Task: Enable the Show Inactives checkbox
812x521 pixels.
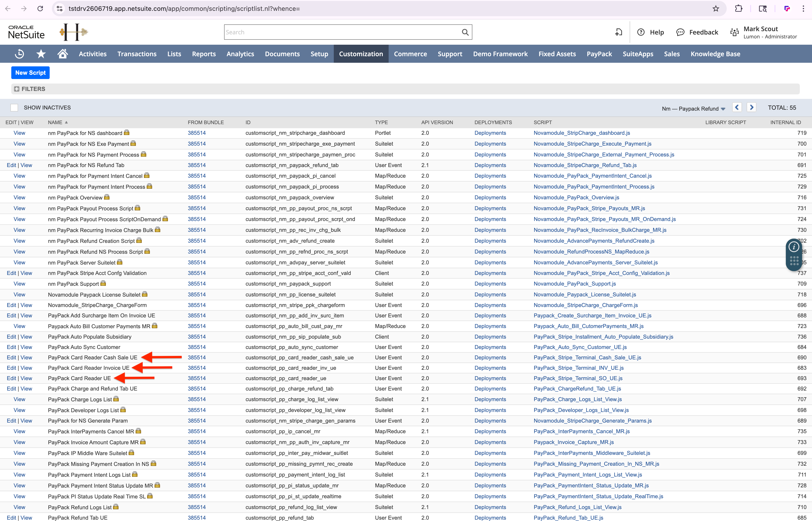Action: (x=14, y=107)
